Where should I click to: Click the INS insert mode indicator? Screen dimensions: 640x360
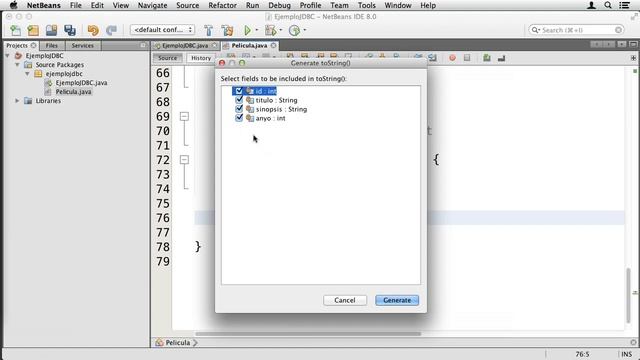click(x=627, y=354)
